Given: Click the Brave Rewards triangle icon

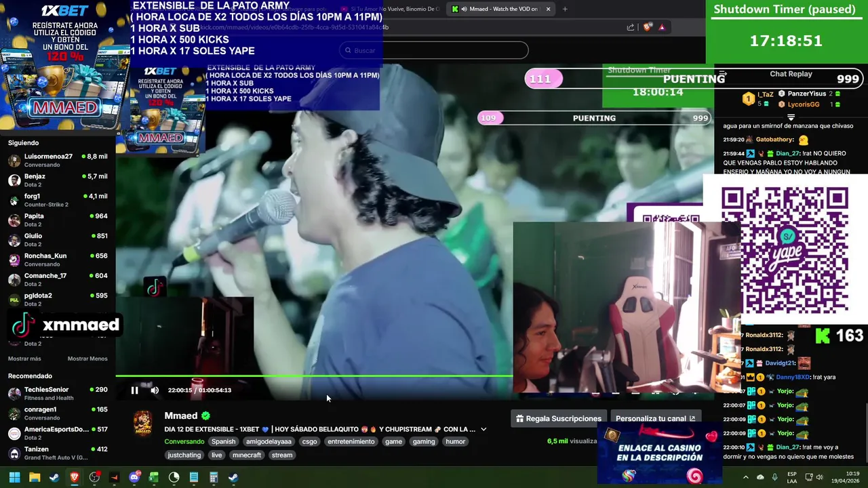Looking at the screenshot, I should pos(662,27).
